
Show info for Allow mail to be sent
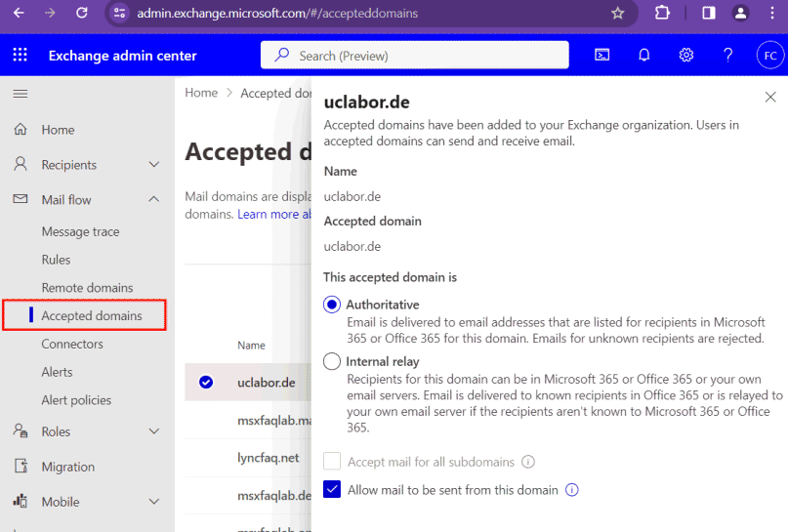(572, 489)
